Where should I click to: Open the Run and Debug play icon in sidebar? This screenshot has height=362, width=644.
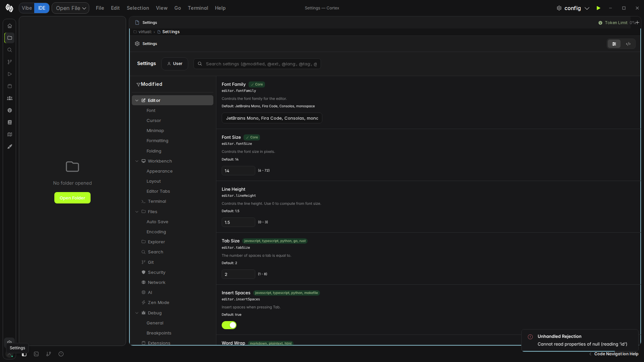tap(10, 74)
